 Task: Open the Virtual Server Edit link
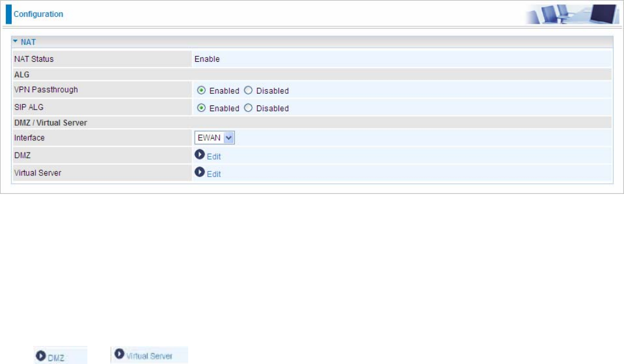click(x=214, y=174)
